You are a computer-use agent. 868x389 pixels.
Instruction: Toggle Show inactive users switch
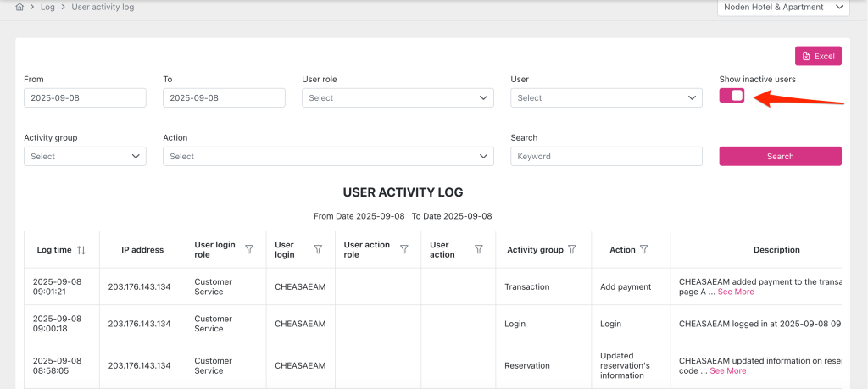(732, 96)
